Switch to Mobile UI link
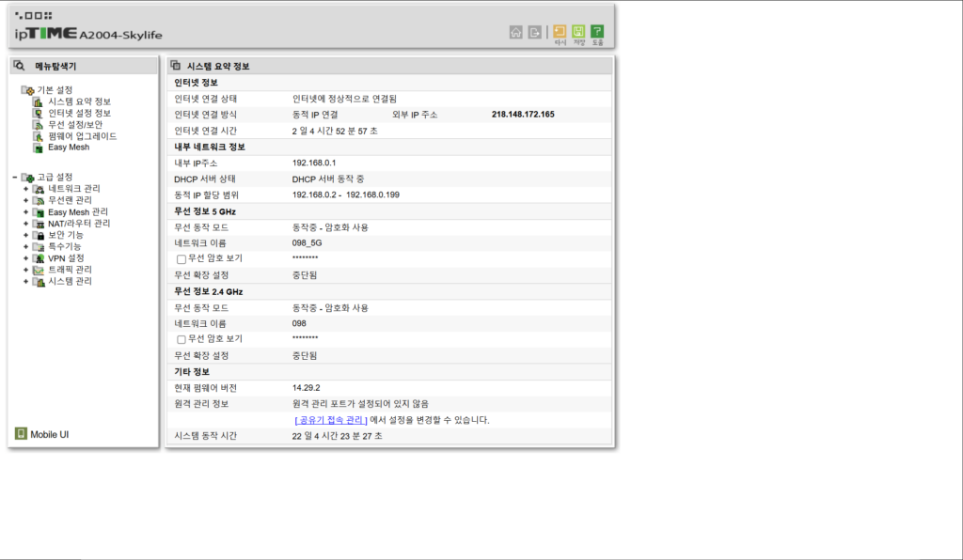The width and height of the screenshot is (963, 560). tap(49, 434)
